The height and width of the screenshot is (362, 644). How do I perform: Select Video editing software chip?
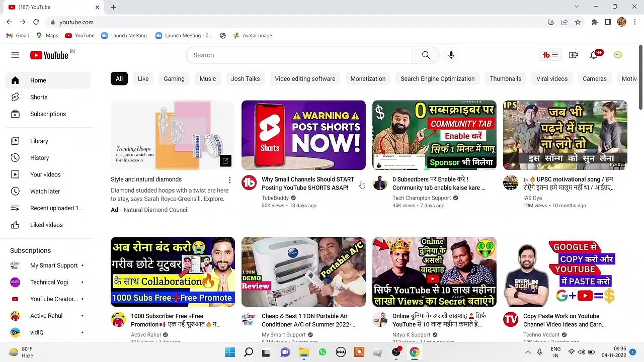(305, 79)
